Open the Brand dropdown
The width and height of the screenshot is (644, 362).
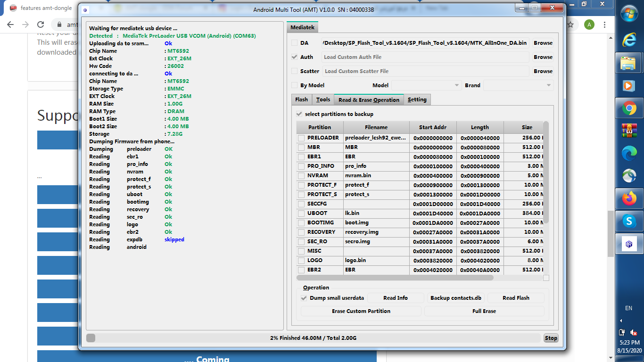pyautogui.click(x=518, y=85)
